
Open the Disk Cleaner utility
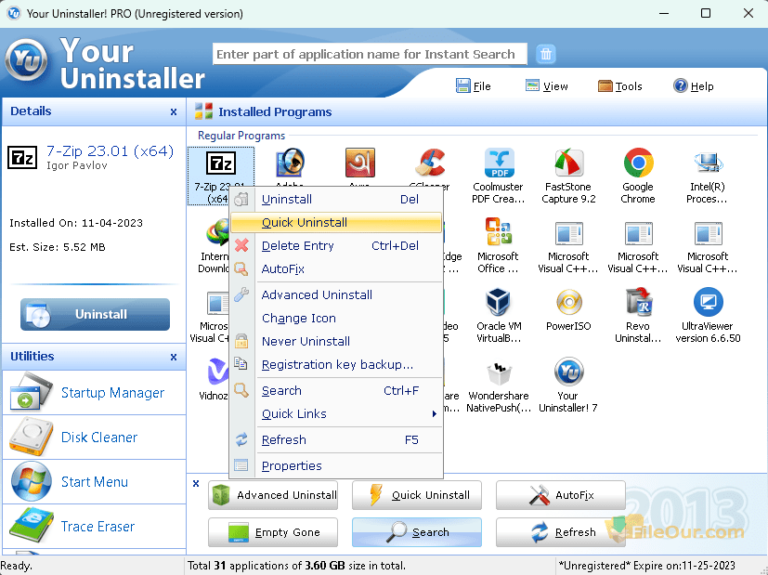click(x=94, y=437)
